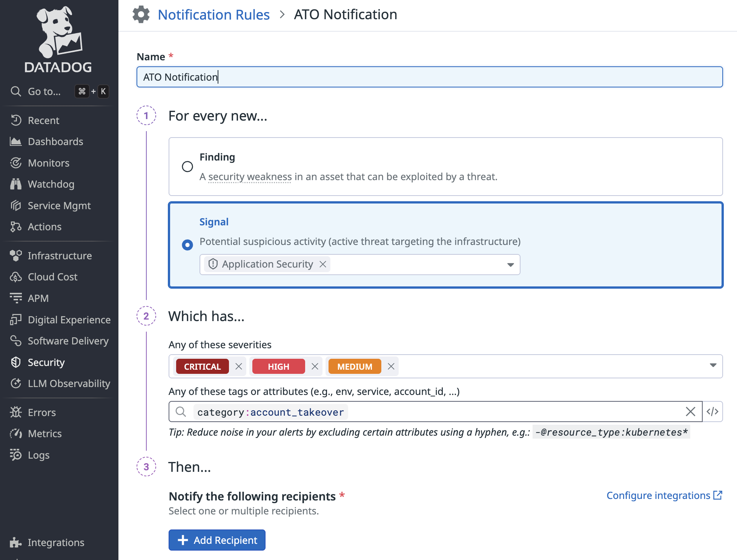Image resolution: width=737 pixels, height=560 pixels.
Task: Click the settings gear icon in the breadcrumb
Action: [x=141, y=15]
